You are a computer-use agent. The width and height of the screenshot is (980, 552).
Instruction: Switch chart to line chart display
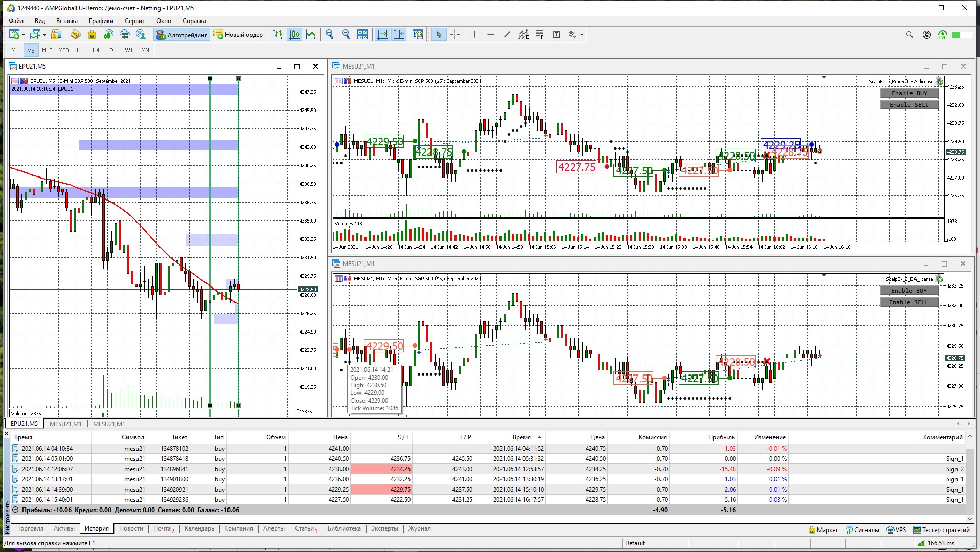pos(310,35)
